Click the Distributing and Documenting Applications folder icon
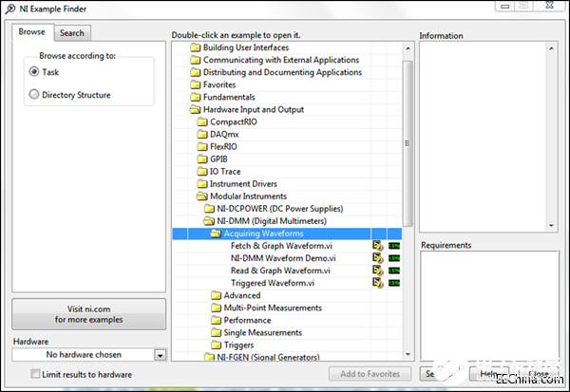Image resolution: width=570 pixels, height=392 pixels. tap(195, 72)
